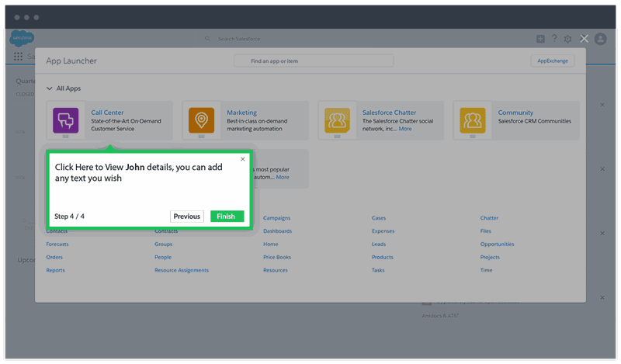The width and height of the screenshot is (621, 364).
Task: Open the Files item
Action: [486, 231]
